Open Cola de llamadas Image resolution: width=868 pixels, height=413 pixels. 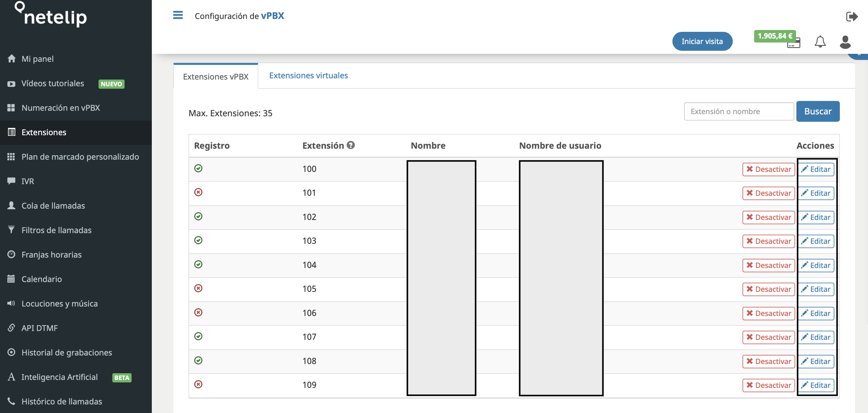[76, 206]
